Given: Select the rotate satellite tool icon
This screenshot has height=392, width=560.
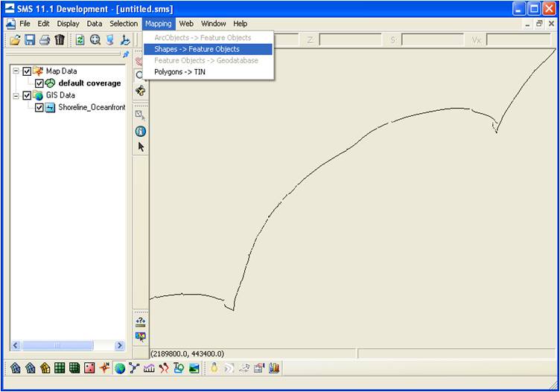Looking at the screenshot, I should coord(140,91).
